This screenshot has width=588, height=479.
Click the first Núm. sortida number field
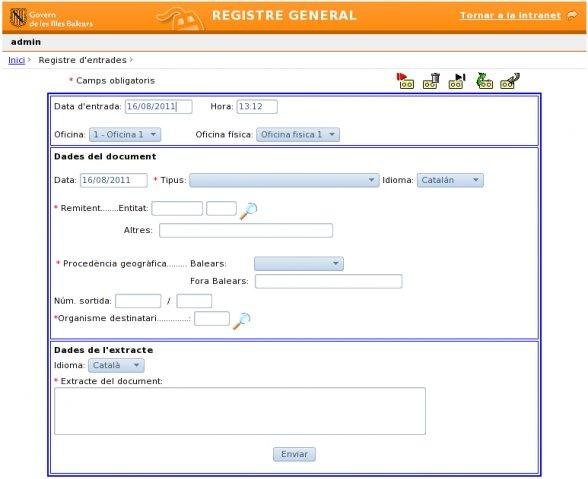[x=138, y=301]
